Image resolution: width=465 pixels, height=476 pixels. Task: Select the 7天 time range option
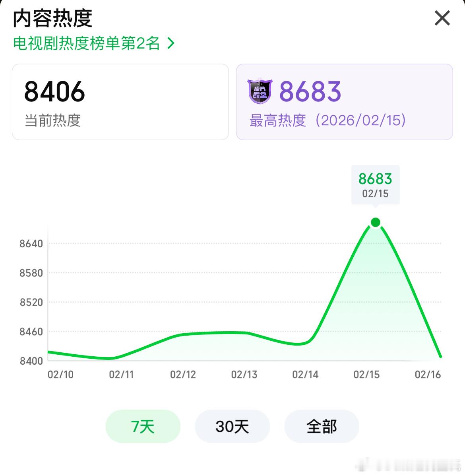pyautogui.click(x=143, y=426)
